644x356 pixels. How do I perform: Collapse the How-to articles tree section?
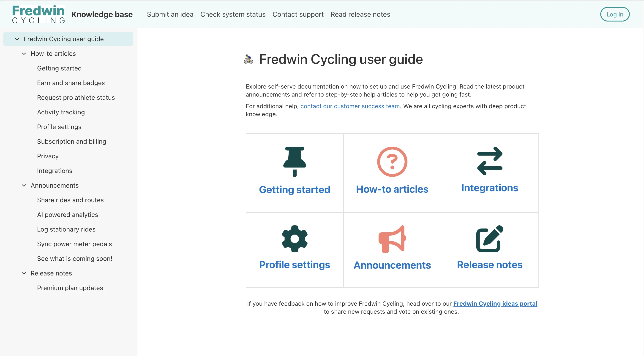pos(24,54)
